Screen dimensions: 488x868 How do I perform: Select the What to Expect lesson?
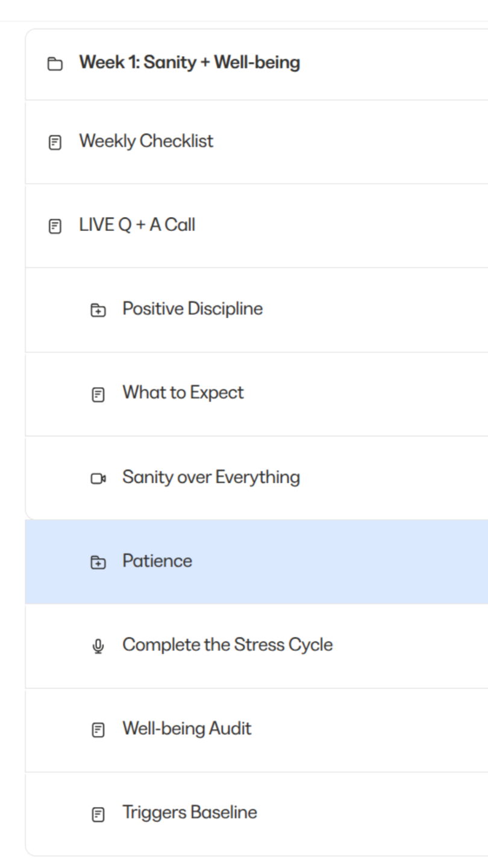[x=183, y=392]
